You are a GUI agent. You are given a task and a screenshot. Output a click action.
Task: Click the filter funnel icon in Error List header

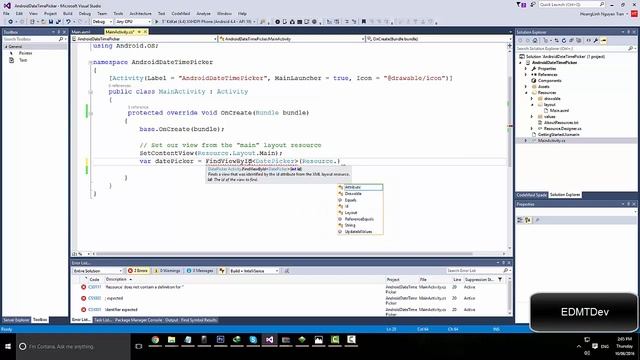click(500, 280)
